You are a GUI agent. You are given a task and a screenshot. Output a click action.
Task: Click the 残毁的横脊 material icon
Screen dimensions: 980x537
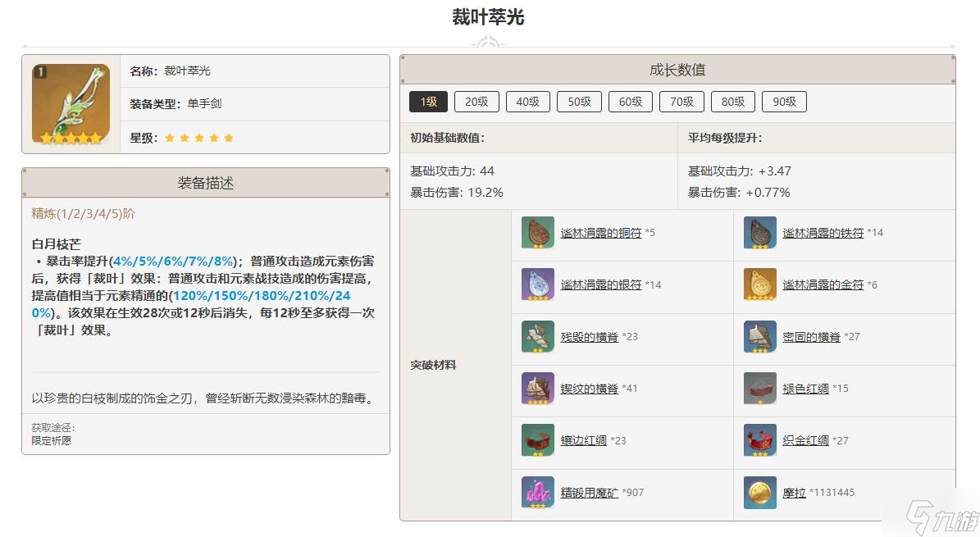(537, 336)
